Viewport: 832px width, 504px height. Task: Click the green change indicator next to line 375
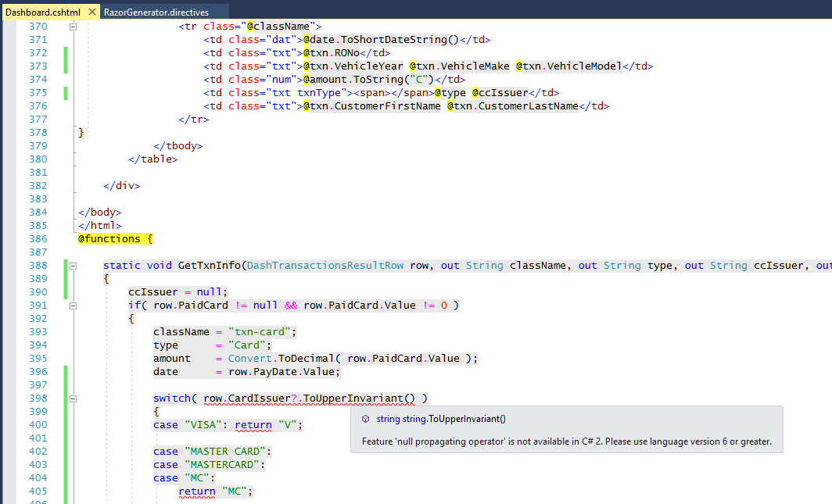coord(66,92)
